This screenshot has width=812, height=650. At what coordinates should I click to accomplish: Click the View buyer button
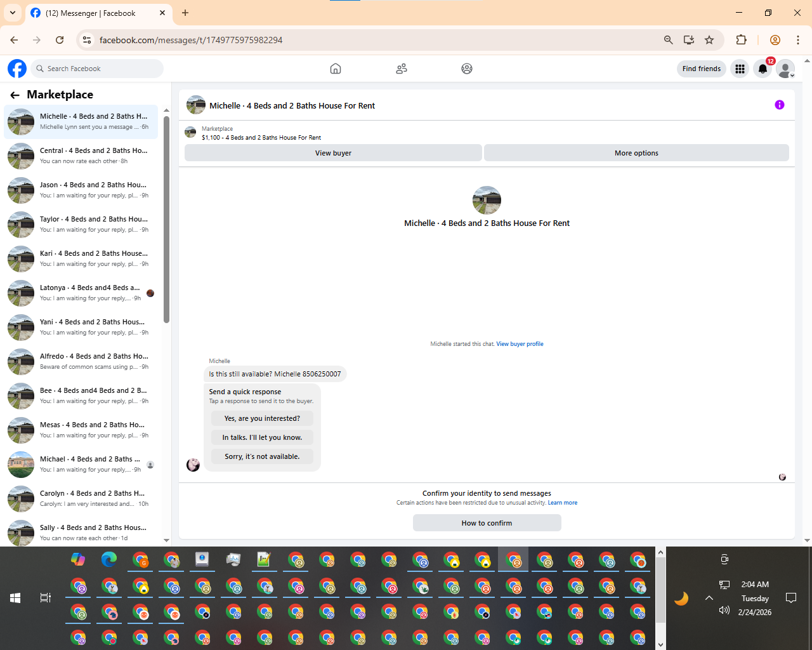point(333,153)
